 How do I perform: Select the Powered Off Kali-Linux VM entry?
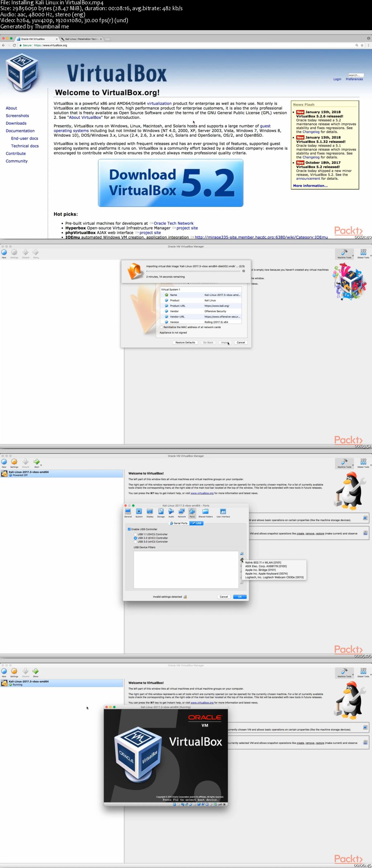click(x=62, y=473)
